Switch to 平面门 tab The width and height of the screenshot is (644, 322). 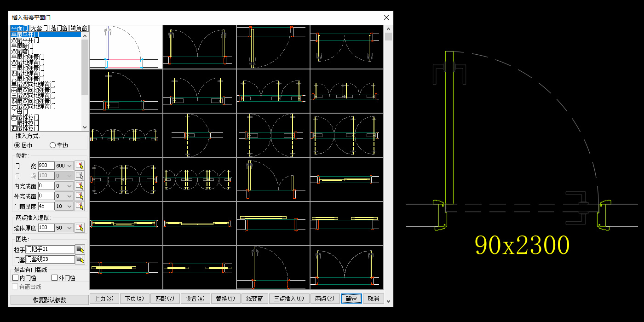(20, 29)
